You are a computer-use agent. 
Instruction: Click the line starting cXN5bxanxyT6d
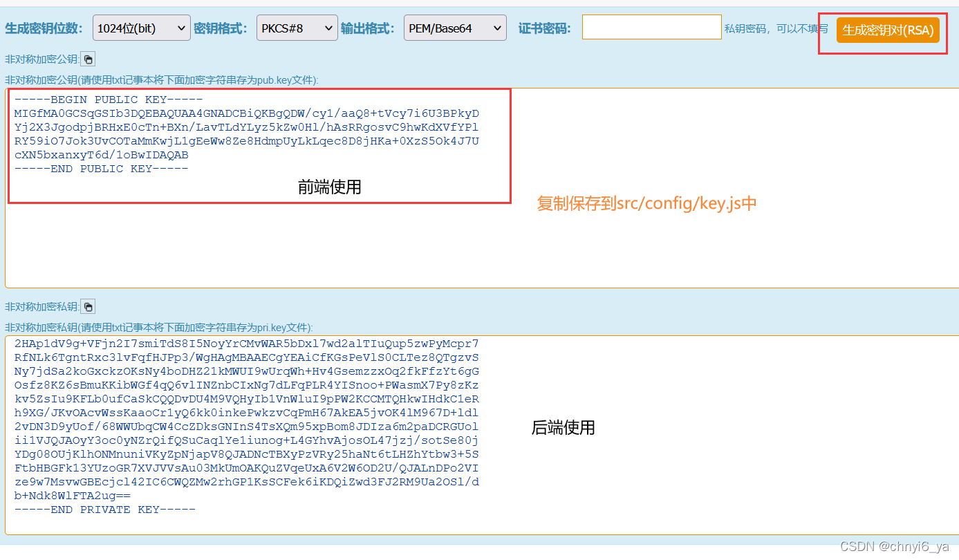(101, 155)
